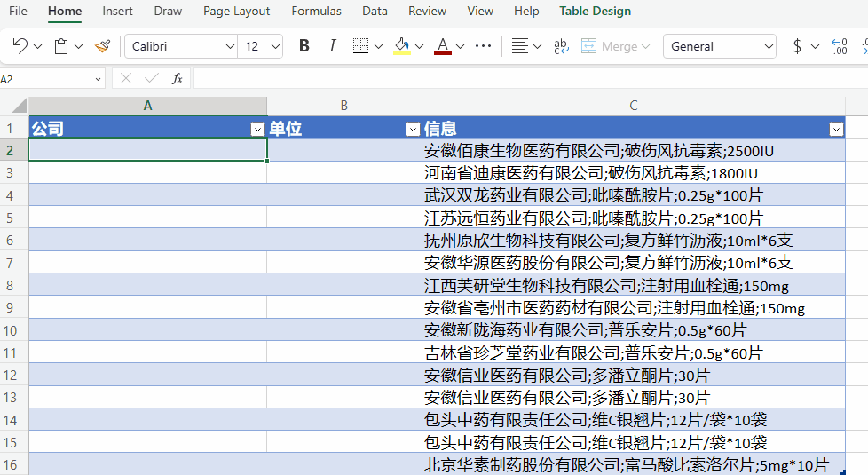This screenshot has width=868, height=475.
Task: Apply cell borders icon
Action: pyautogui.click(x=360, y=46)
